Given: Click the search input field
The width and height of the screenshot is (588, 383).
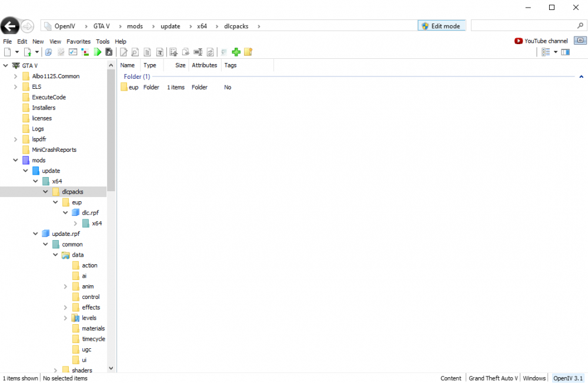Looking at the screenshot, I should (524, 25).
